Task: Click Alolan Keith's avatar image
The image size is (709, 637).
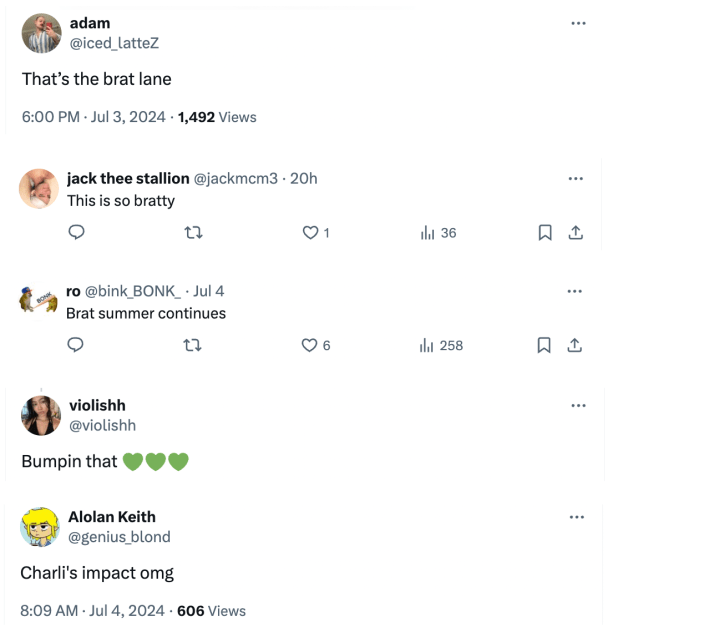Action: coord(41,526)
